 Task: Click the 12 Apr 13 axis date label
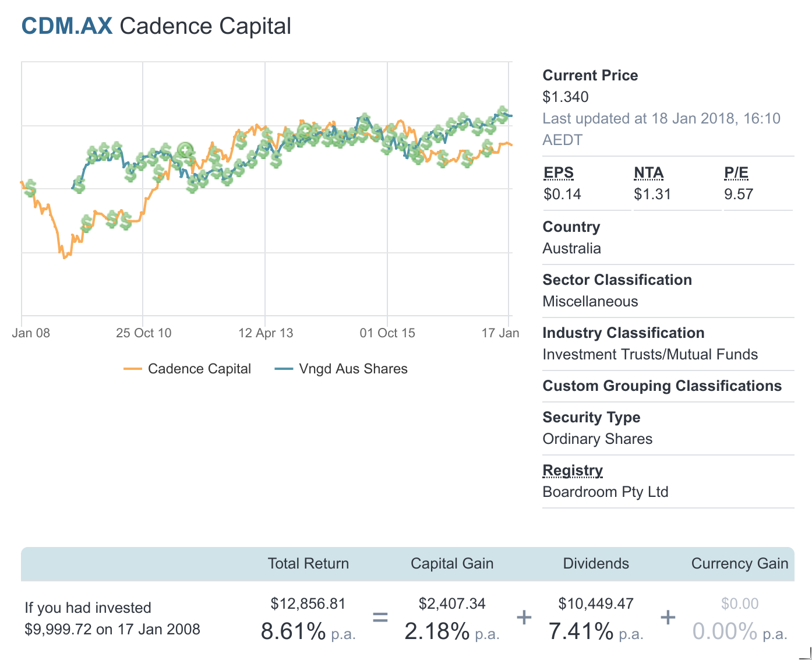[266, 333]
